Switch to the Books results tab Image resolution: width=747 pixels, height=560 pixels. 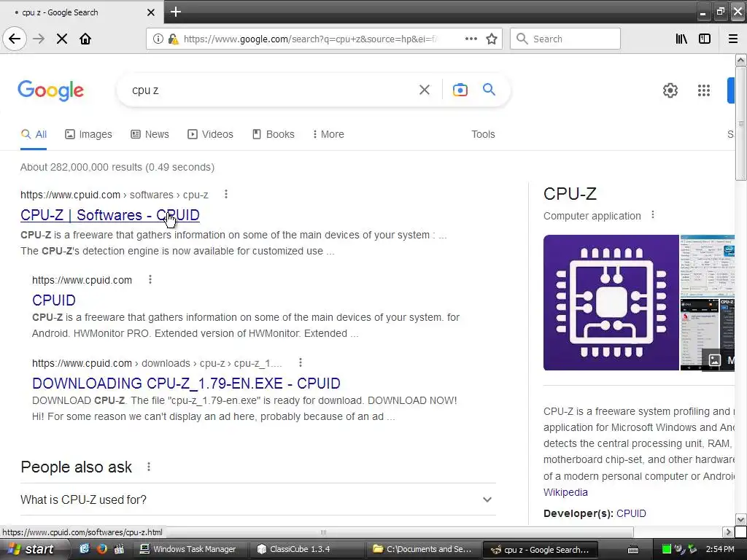274,134
